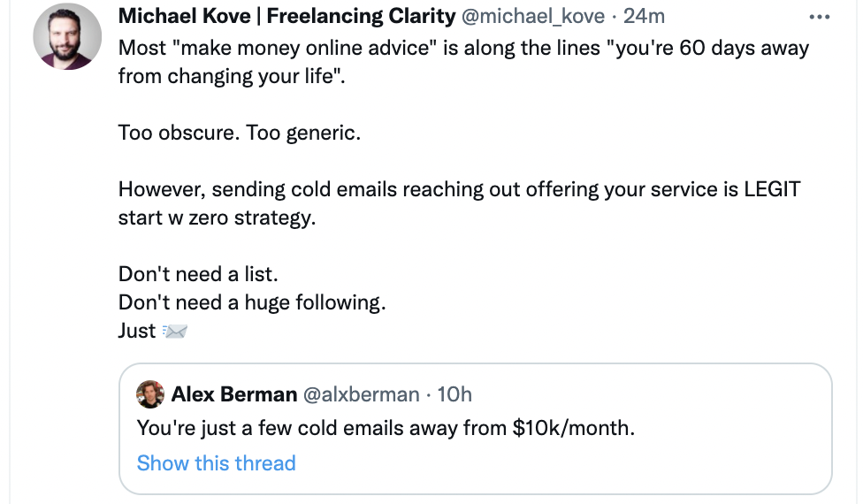
Task: Click the "Too obscure. Too generic." line
Action: (240, 134)
